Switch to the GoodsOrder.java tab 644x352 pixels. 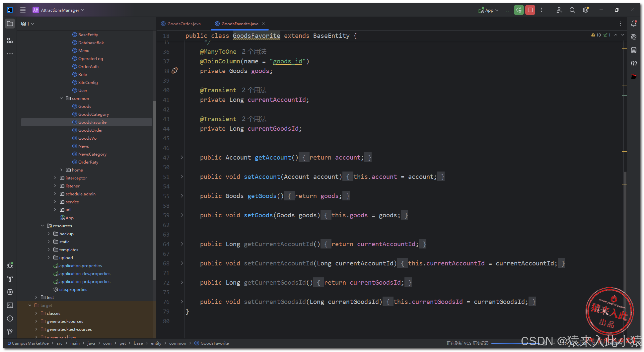click(x=181, y=24)
